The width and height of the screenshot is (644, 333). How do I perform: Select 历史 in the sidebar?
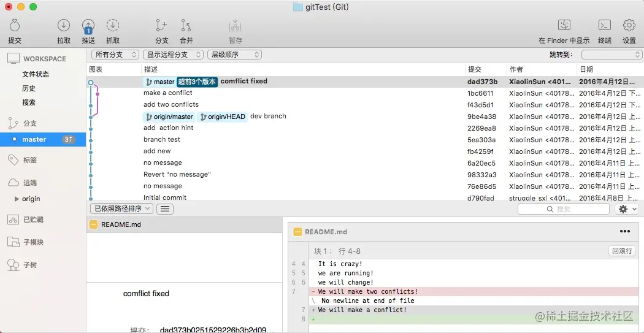pos(29,88)
